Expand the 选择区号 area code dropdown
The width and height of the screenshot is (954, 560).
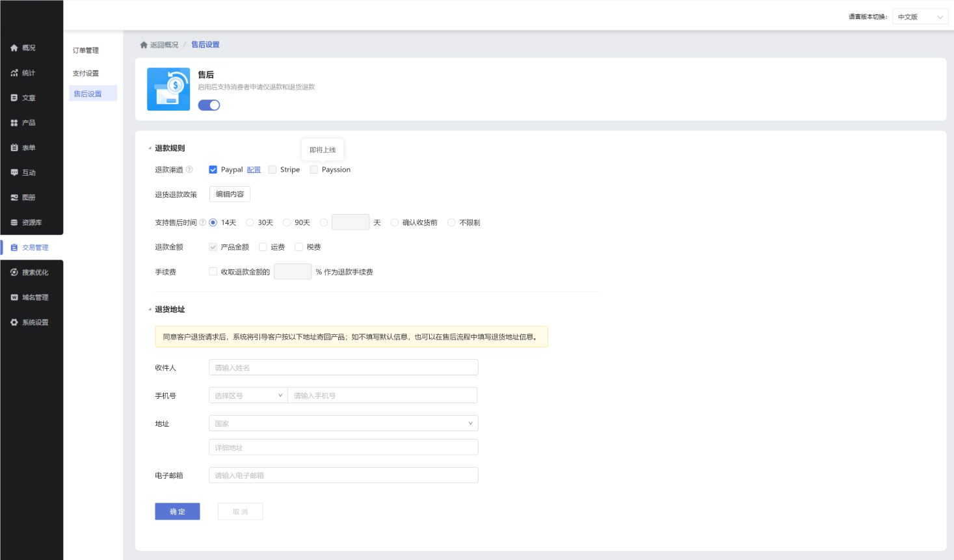pos(248,395)
